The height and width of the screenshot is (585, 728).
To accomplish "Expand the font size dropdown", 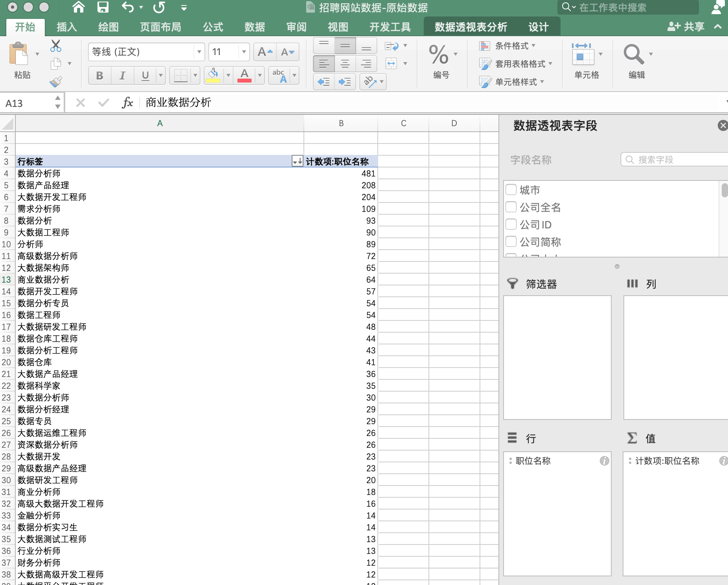I will pyautogui.click(x=244, y=52).
